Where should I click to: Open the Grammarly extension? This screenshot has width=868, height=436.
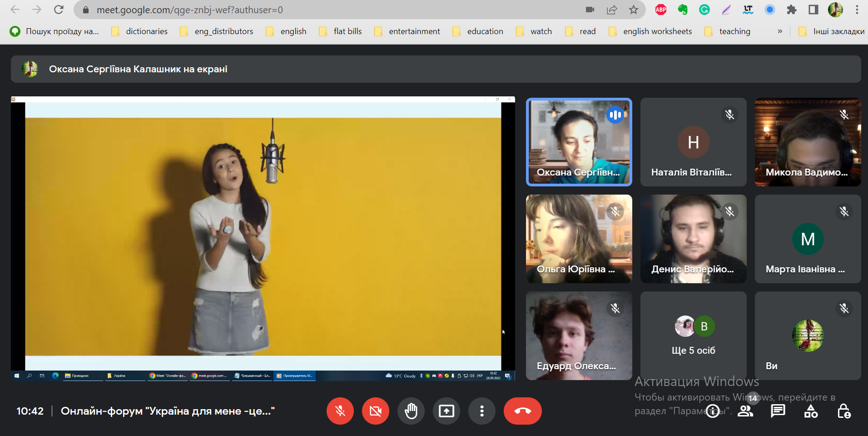704,10
